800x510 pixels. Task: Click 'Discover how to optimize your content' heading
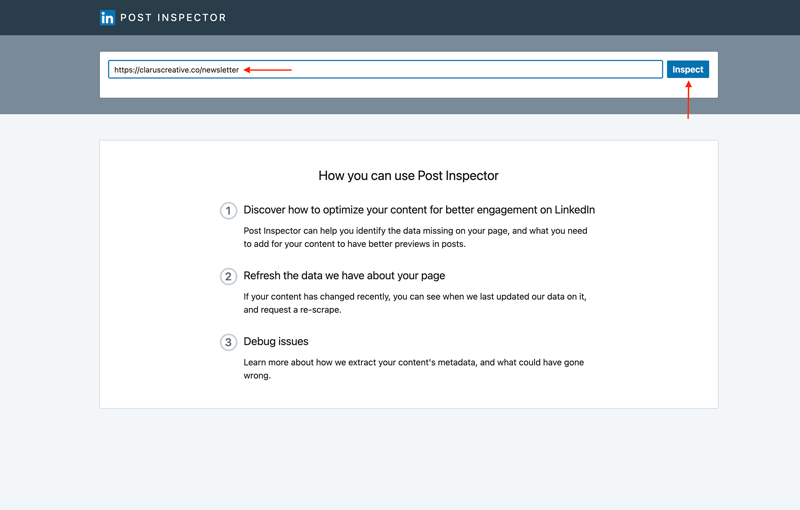tap(419, 210)
